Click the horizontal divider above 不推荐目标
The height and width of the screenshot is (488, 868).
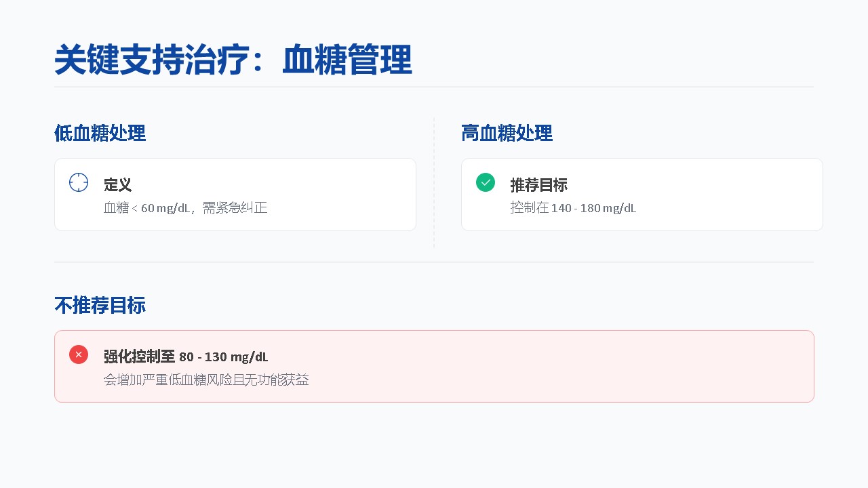tap(434, 262)
